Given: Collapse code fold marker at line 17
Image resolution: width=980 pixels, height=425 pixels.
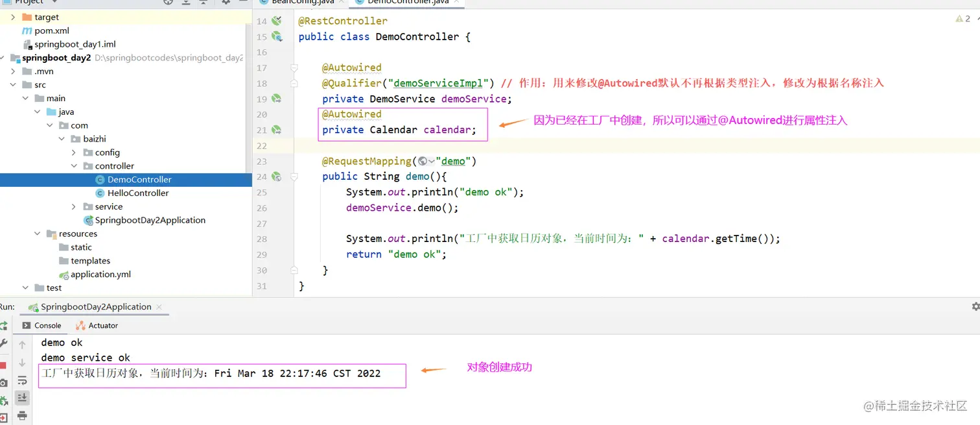Looking at the screenshot, I should click(x=294, y=67).
